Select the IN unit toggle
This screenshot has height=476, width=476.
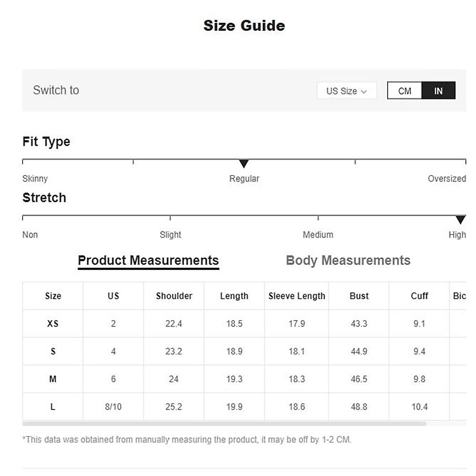coord(438,91)
